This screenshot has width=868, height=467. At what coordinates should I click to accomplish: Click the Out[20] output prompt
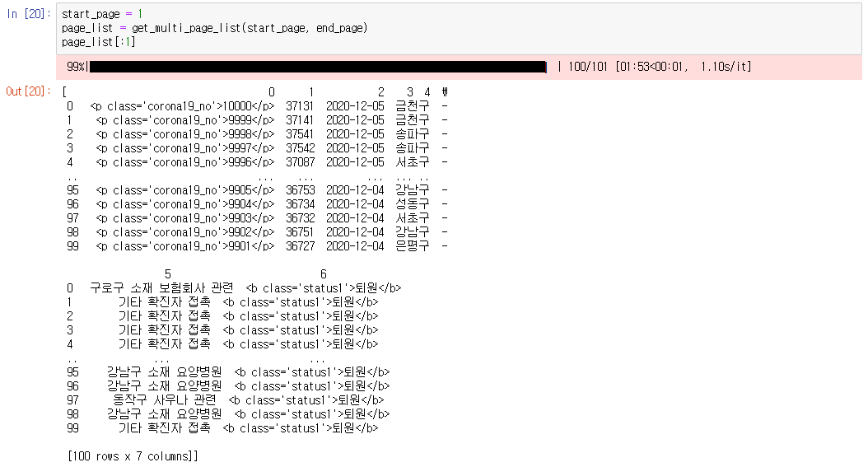coord(28,91)
